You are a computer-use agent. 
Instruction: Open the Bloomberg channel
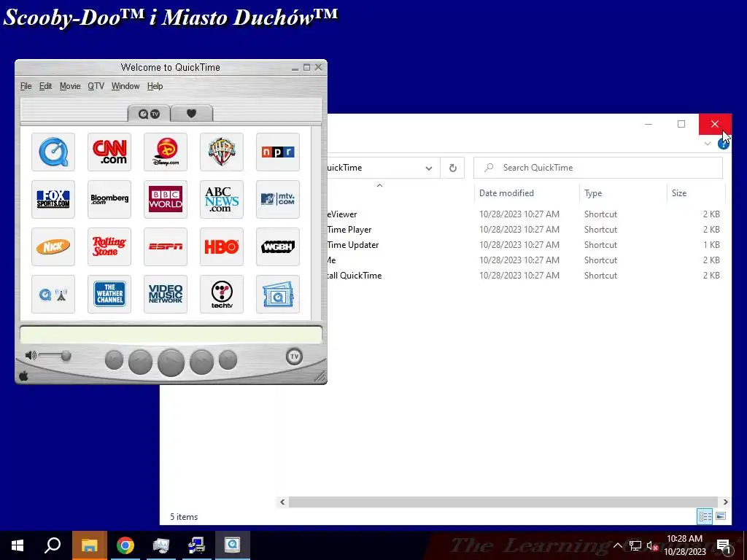(x=109, y=199)
